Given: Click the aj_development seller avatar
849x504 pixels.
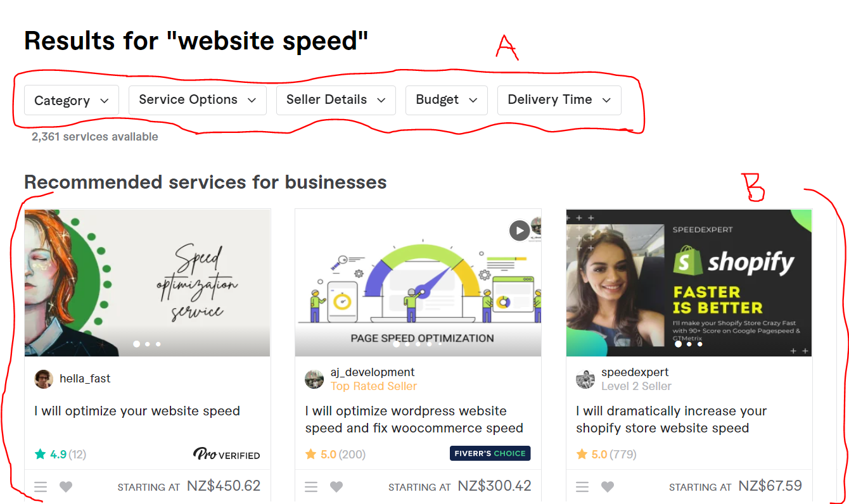Looking at the screenshot, I should tap(314, 379).
